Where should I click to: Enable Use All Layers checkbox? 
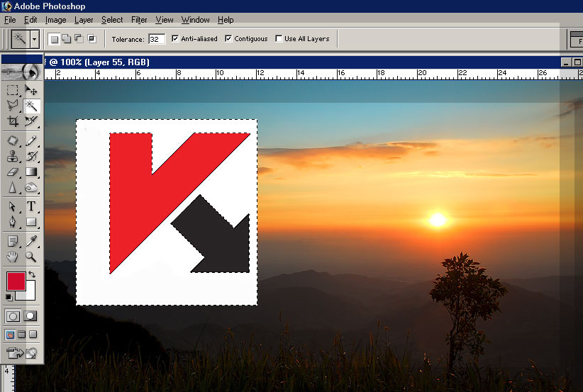click(x=279, y=38)
